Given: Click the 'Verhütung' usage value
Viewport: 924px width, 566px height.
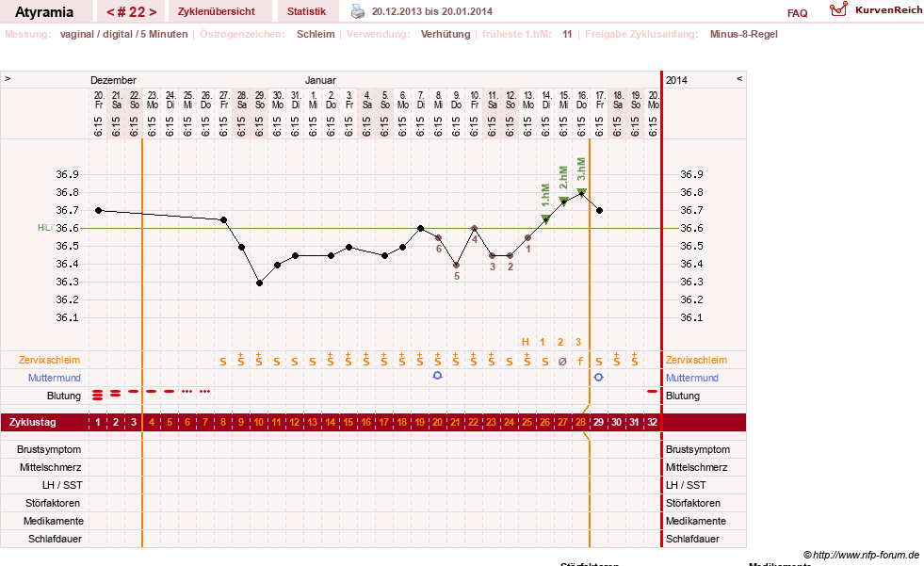Looking at the screenshot, I should pos(446,34).
